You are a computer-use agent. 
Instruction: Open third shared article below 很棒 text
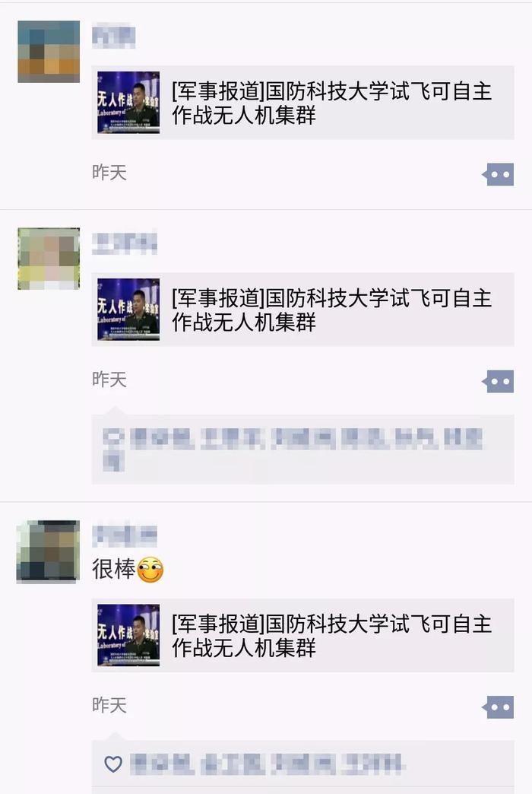302,635
